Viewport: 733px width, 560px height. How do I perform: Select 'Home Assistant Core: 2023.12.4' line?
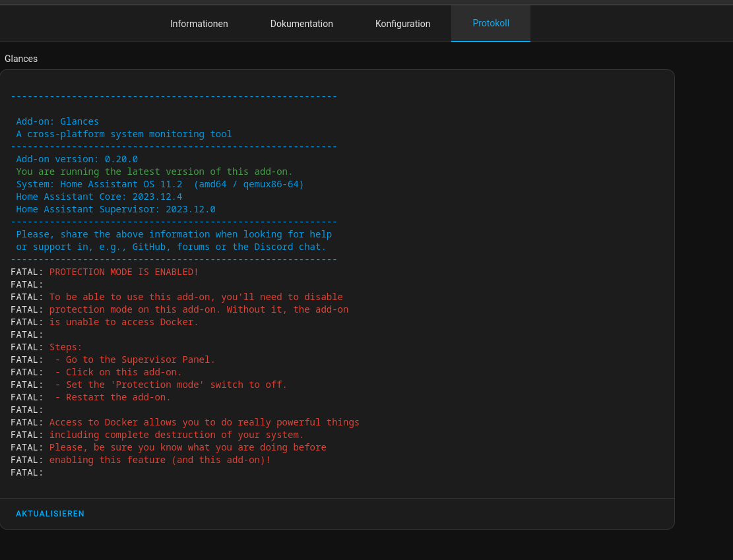click(99, 197)
